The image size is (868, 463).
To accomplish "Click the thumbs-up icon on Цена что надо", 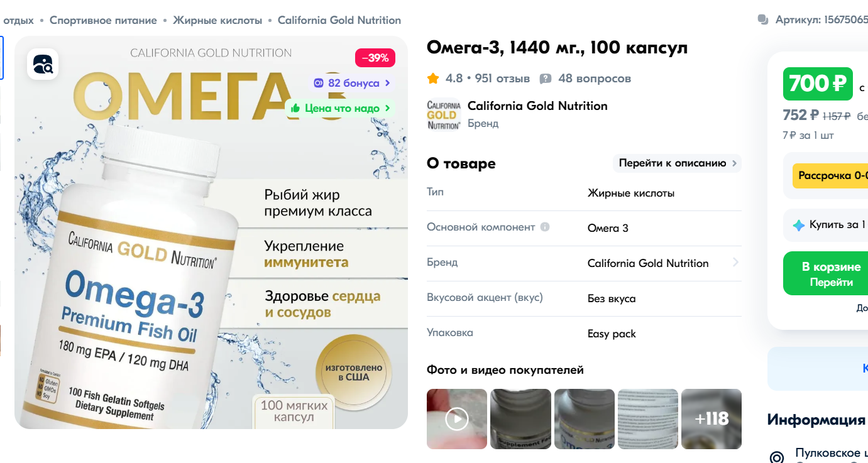I will (295, 108).
